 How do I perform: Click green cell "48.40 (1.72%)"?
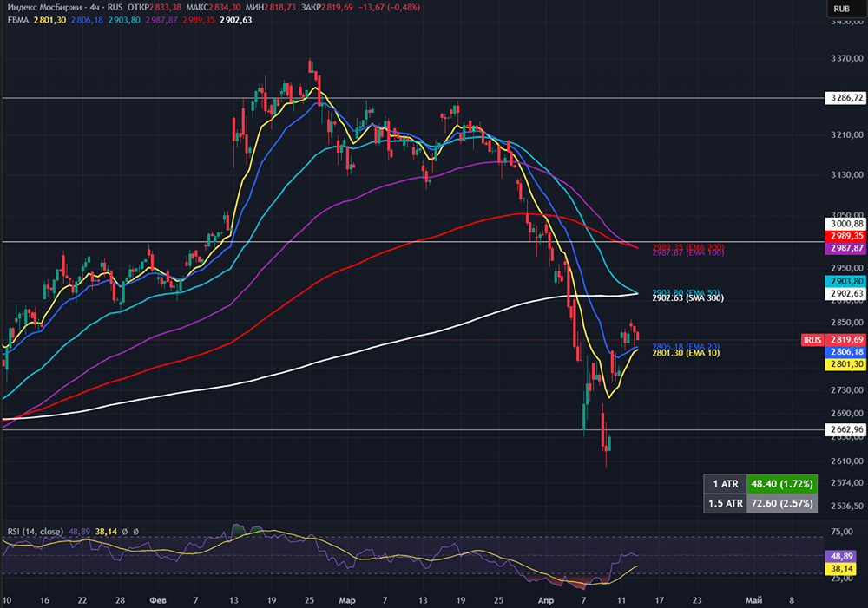[782, 484]
